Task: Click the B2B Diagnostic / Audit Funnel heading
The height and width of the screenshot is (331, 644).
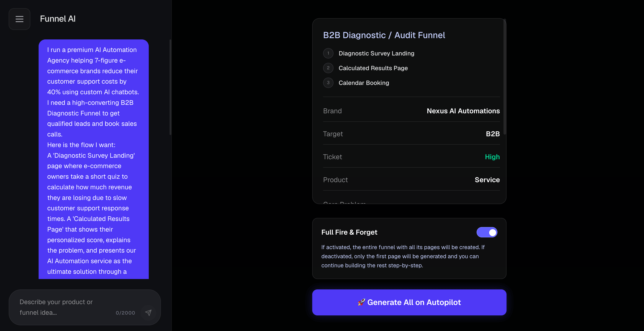Action: click(384, 35)
